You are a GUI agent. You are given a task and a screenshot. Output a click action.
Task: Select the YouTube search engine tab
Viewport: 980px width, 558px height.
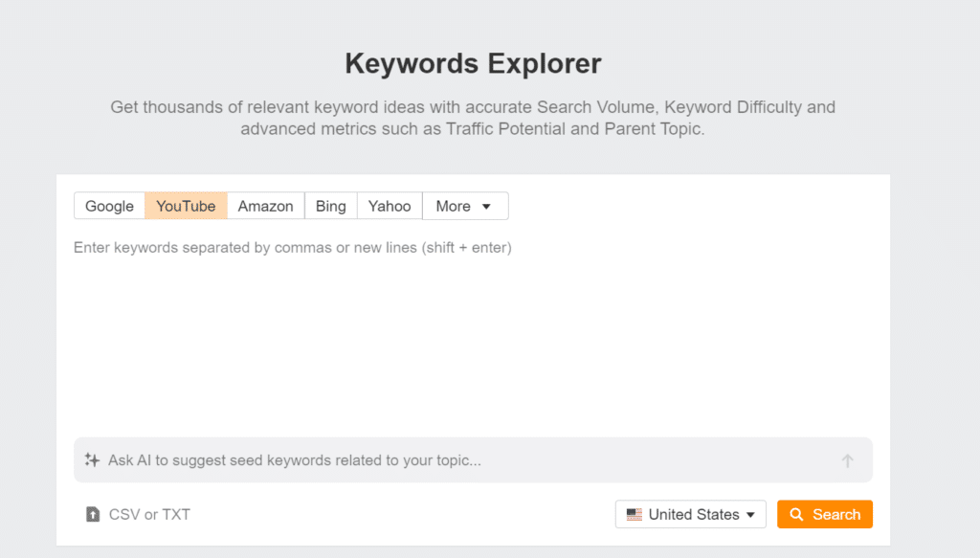click(186, 206)
